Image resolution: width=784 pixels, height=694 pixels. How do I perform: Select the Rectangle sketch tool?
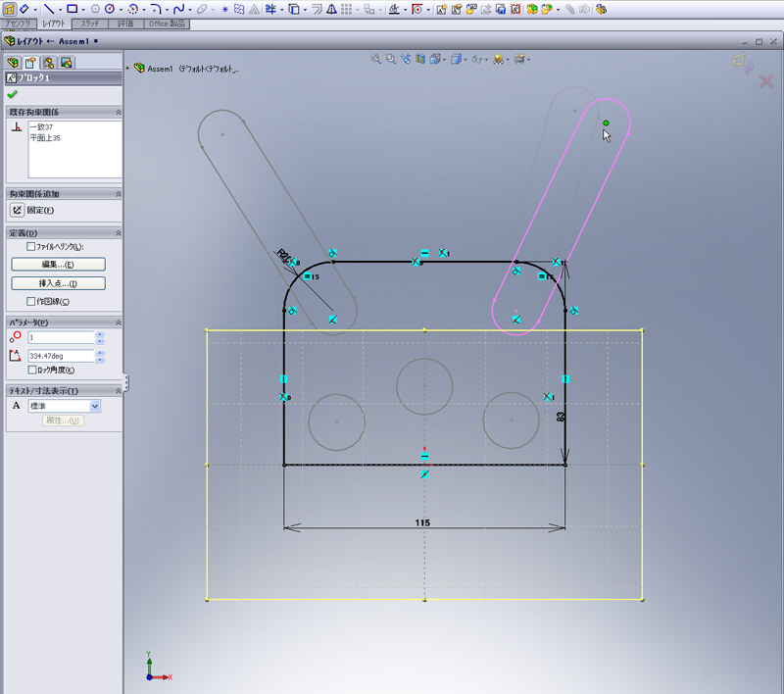72,9
